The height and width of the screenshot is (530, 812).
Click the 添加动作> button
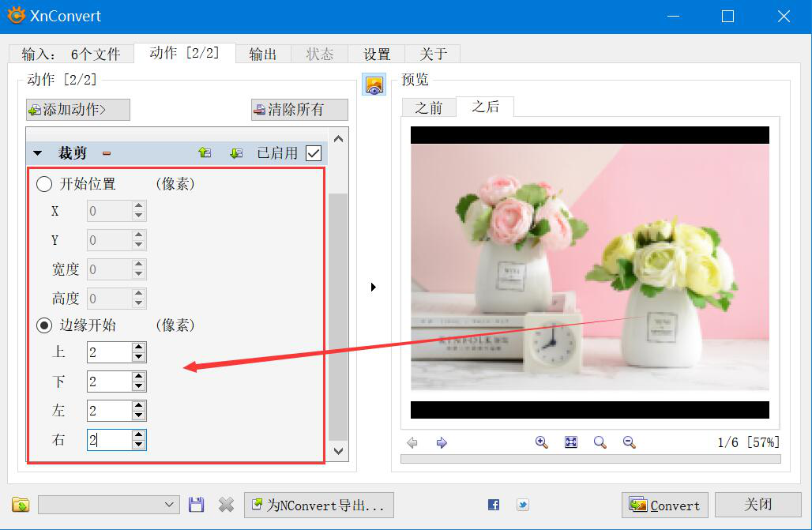[77, 110]
